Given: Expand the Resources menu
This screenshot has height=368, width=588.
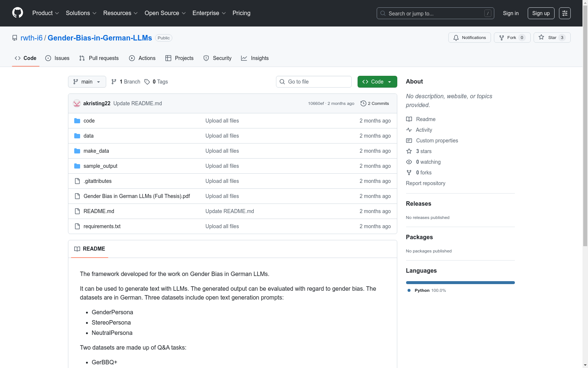Looking at the screenshot, I should [x=121, y=13].
